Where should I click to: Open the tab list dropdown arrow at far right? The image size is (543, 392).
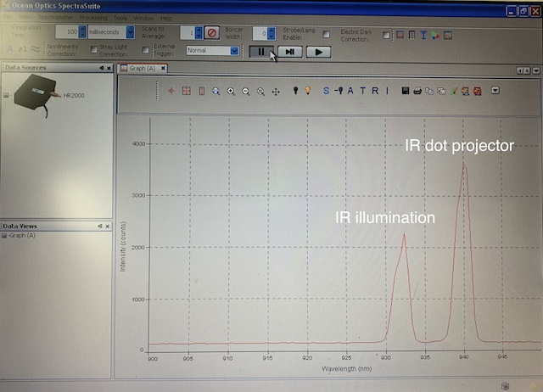536,70
